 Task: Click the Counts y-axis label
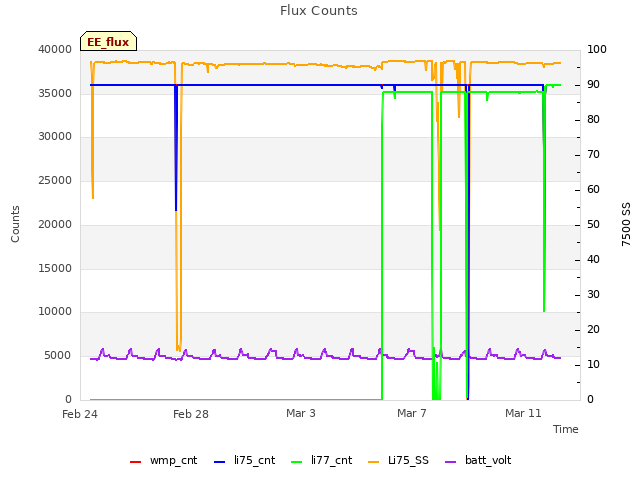pos(15,224)
